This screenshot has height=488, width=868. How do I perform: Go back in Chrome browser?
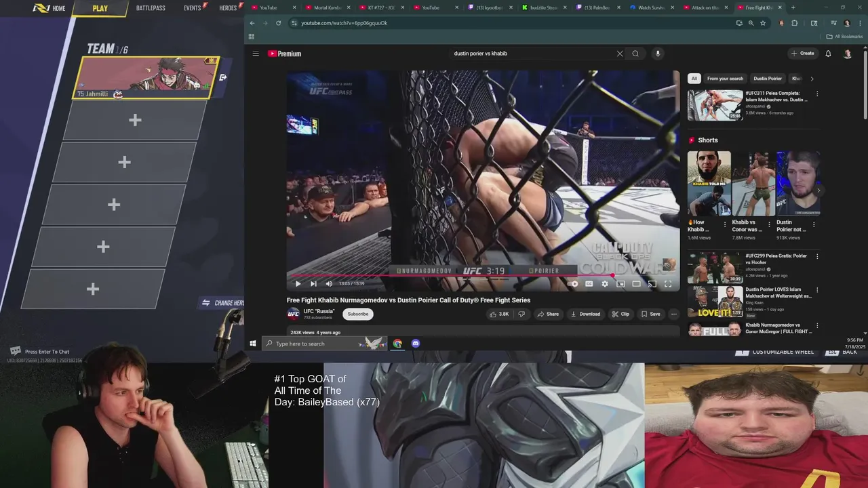[252, 23]
